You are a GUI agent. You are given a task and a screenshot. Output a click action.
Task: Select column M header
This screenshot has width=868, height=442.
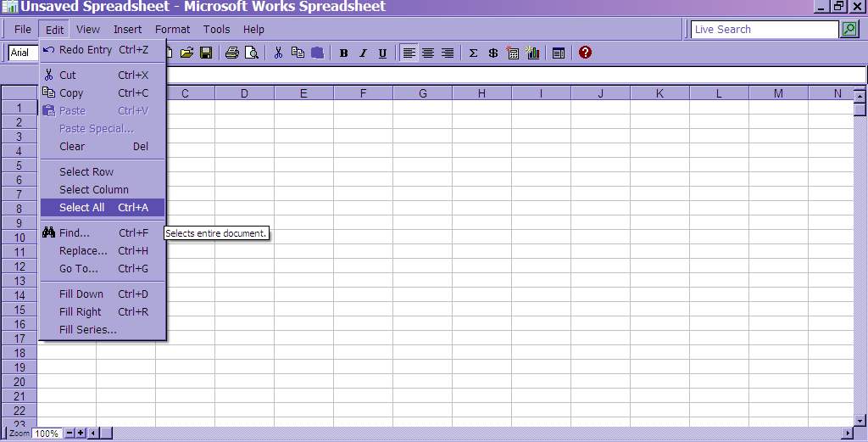point(778,93)
